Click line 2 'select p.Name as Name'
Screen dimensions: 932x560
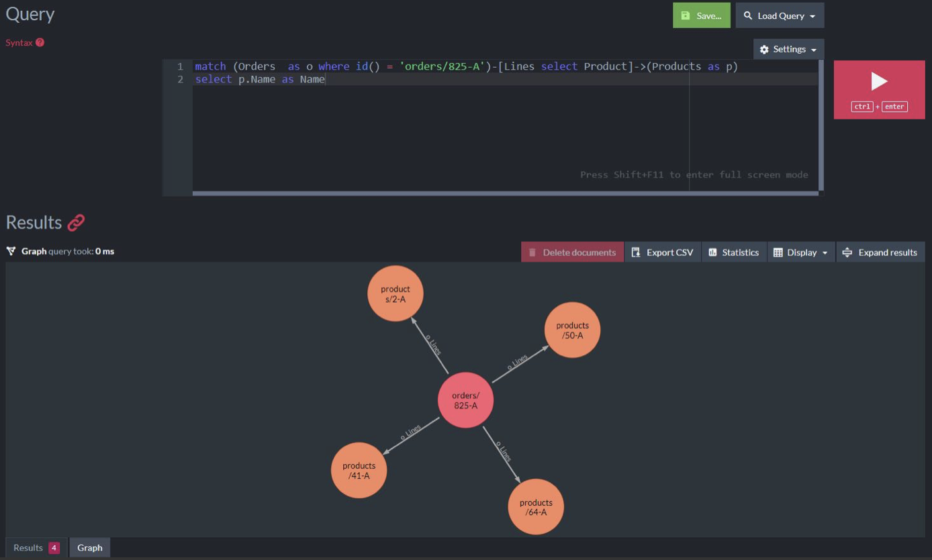[x=260, y=79]
